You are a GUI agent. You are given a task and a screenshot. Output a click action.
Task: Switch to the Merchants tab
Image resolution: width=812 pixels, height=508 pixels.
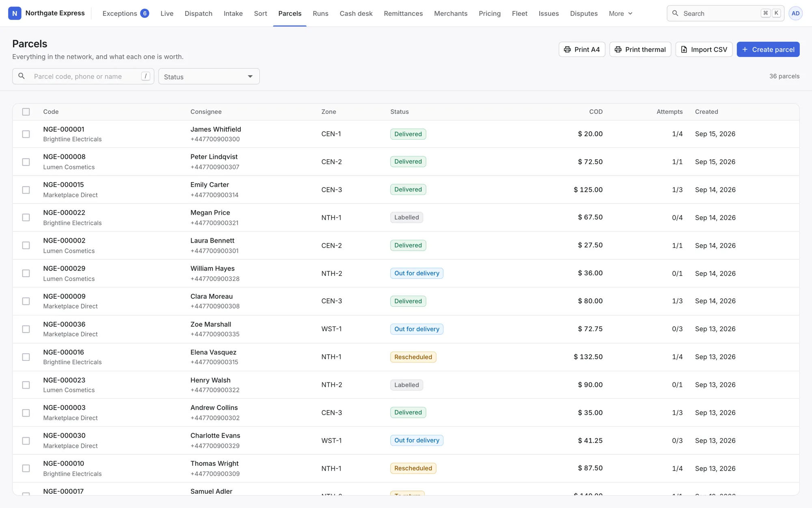click(x=451, y=13)
